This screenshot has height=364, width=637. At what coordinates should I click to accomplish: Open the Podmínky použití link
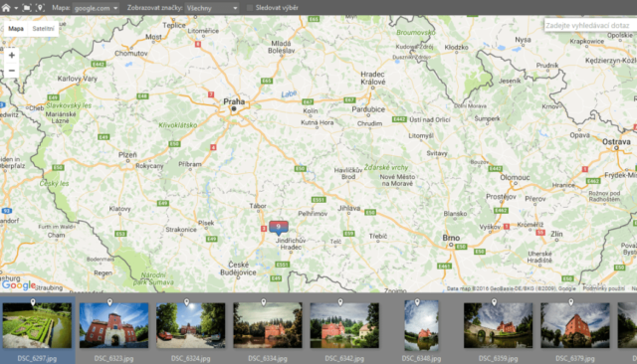pos(604,288)
